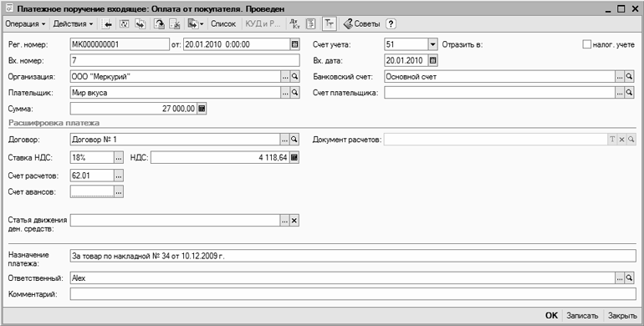644x326 pixels.
Task: Clear the Статья движения ден. средств field
Action: [294, 221]
